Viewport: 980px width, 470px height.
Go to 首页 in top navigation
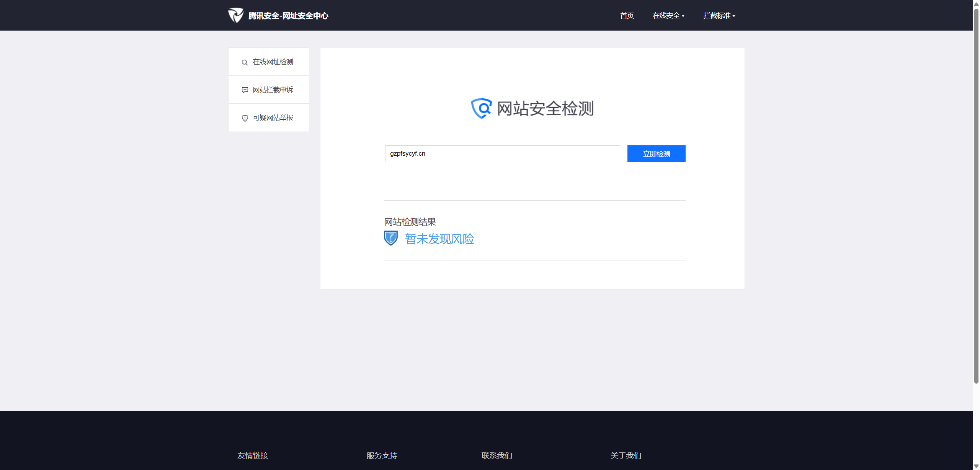click(627, 16)
